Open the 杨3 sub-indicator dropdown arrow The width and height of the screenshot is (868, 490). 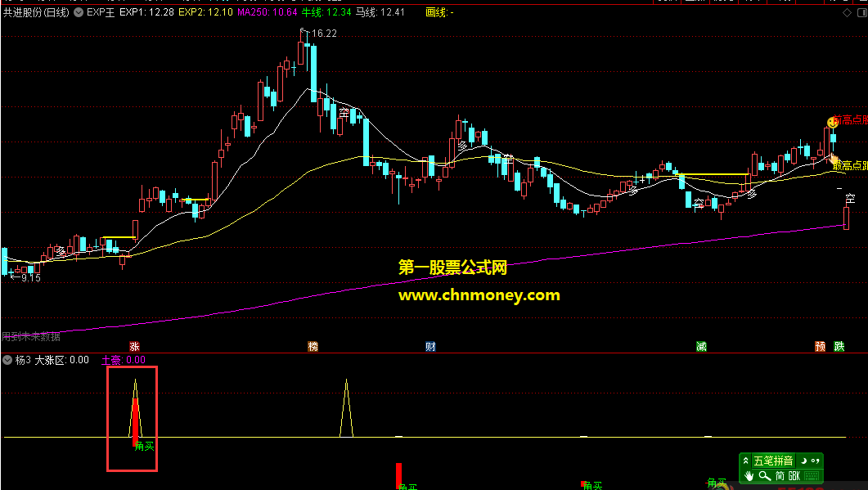tap(7, 360)
